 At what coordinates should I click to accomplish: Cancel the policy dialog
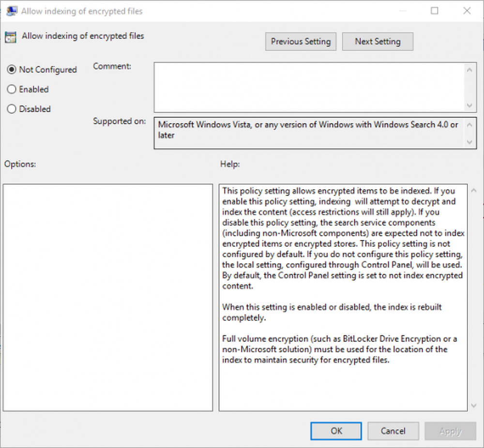(x=393, y=431)
